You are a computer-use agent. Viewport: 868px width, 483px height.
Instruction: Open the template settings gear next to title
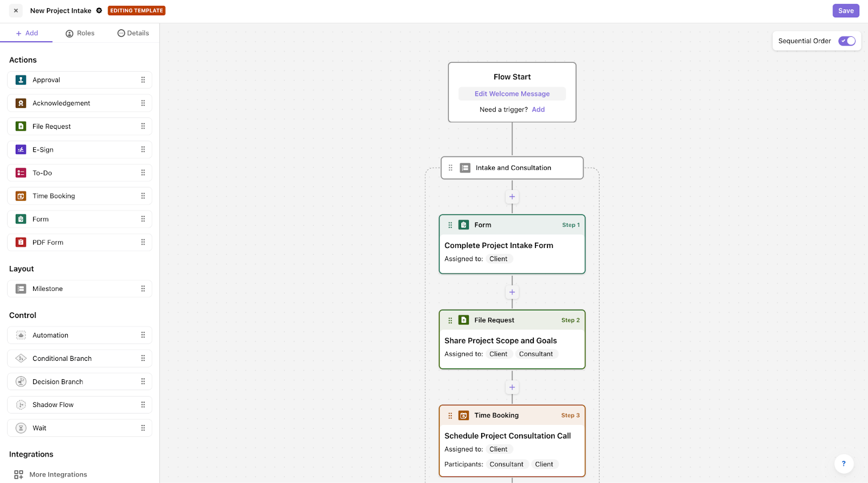pyautogui.click(x=99, y=10)
